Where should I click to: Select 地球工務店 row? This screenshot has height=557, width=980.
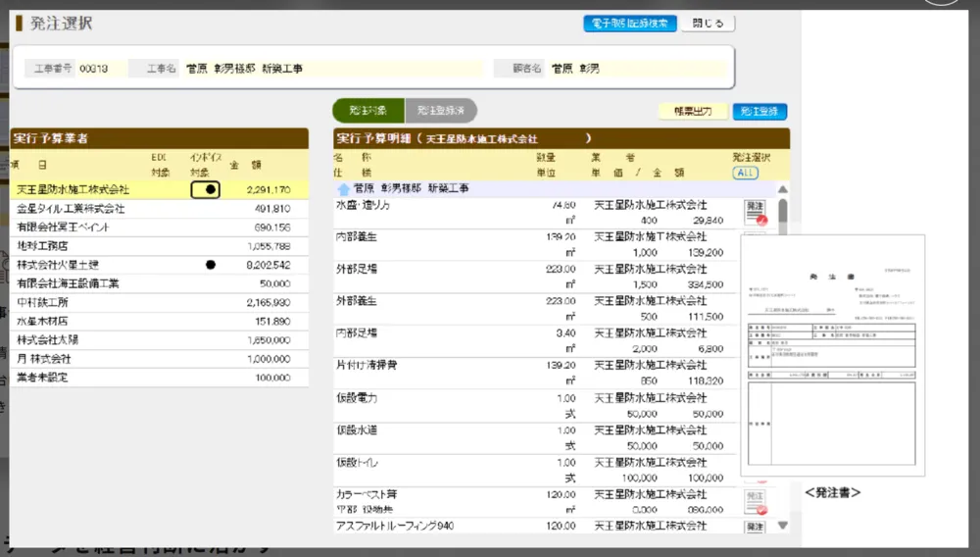[160, 246]
